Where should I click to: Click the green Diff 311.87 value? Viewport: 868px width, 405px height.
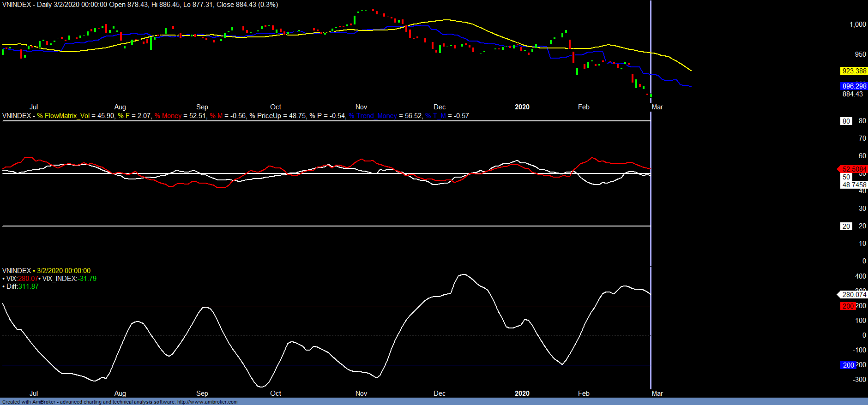pos(29,286)
